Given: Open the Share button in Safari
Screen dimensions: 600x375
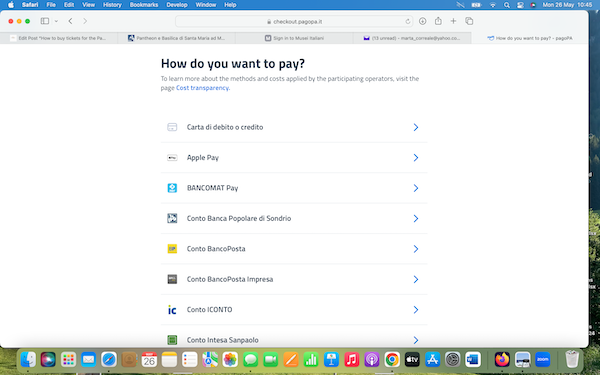Looking at the screenshot, I should pos(438,21).
